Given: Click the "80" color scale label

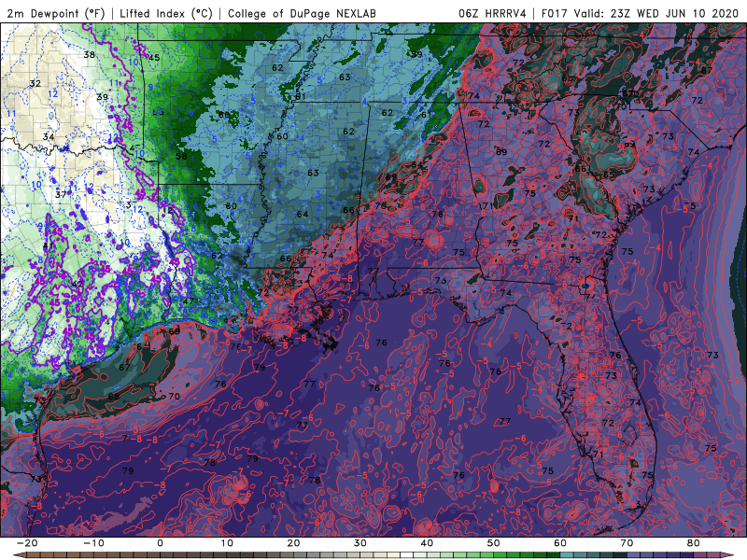Looking at the screenshot, I should (694, 543).
